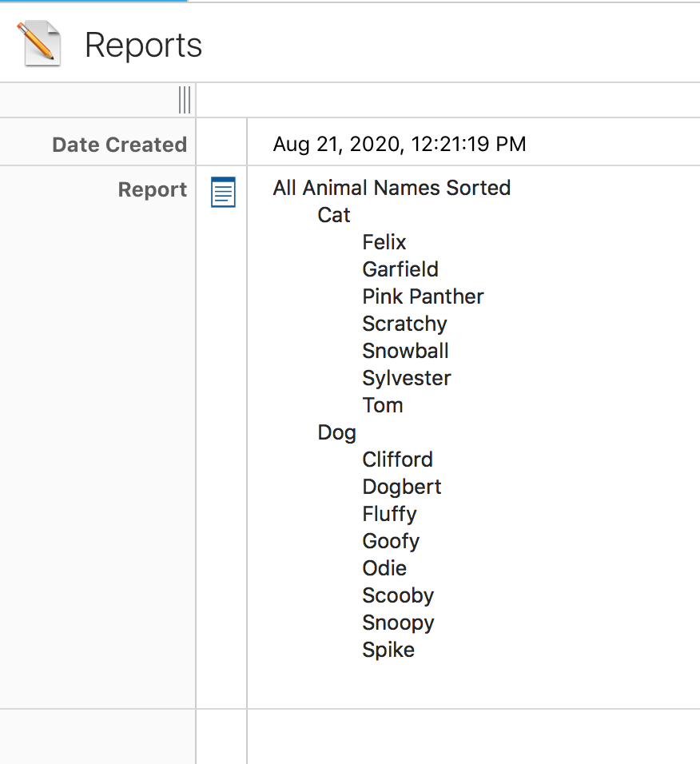This screenshot has height=764, width=700.
Task: Click on Spike at the list end
Action: [x=388, y=650]
